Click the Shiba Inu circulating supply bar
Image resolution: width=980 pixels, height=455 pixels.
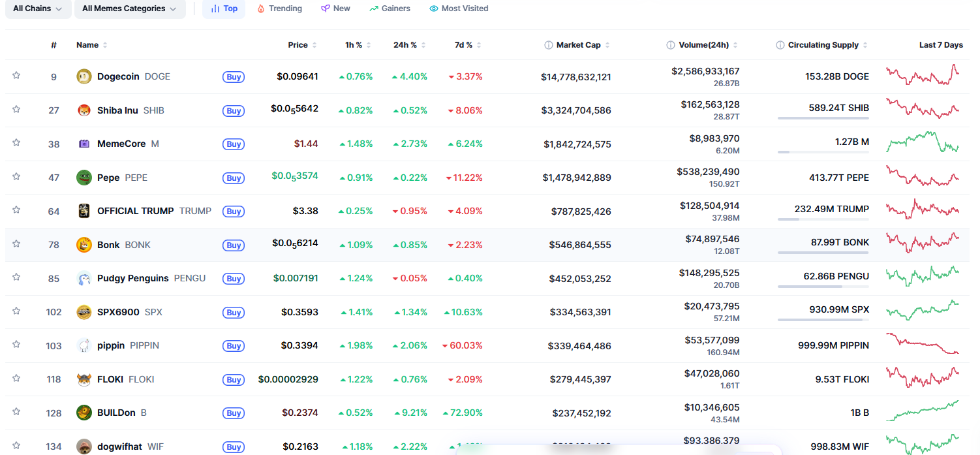pyautogui.click(x=823, y=118)
